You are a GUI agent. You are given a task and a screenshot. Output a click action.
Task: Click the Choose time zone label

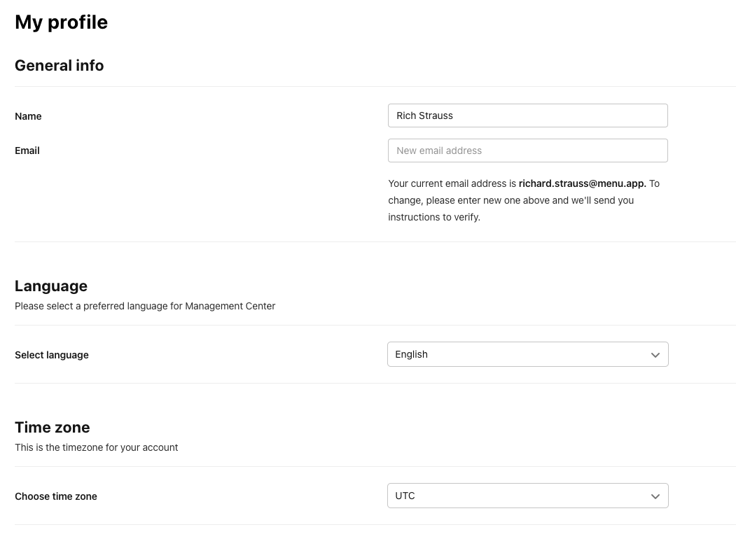56,496
